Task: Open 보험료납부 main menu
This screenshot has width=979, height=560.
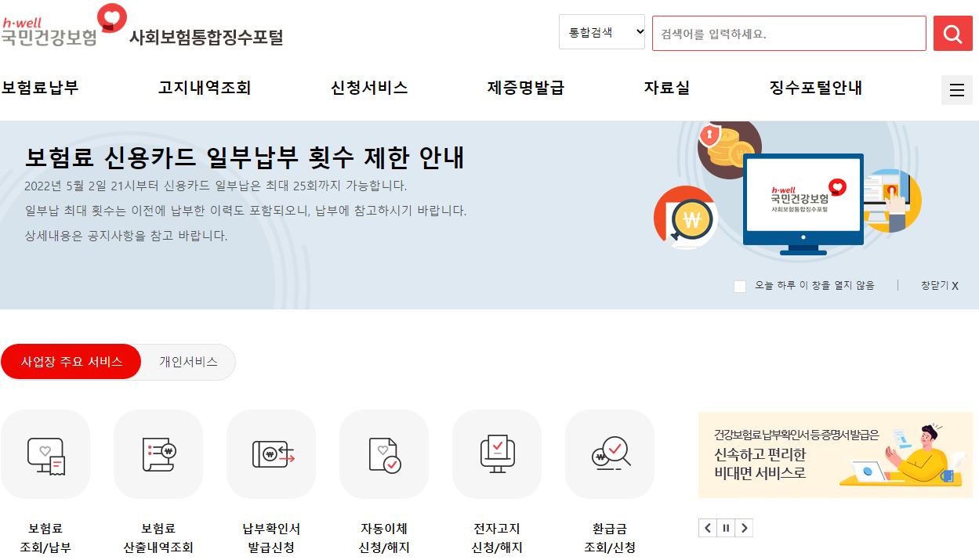Action: pos(40,88)
